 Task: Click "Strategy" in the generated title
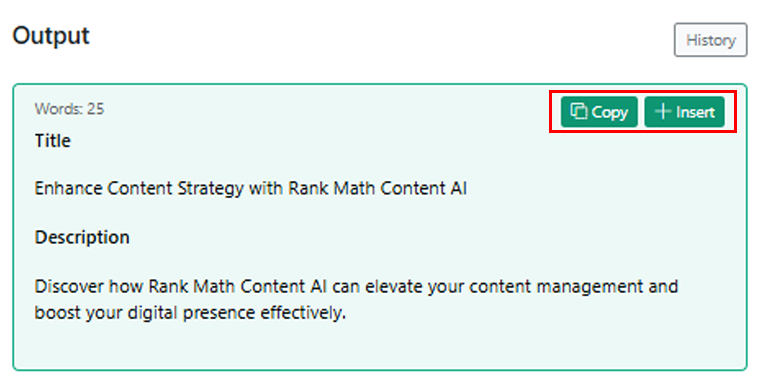point(210,189)
